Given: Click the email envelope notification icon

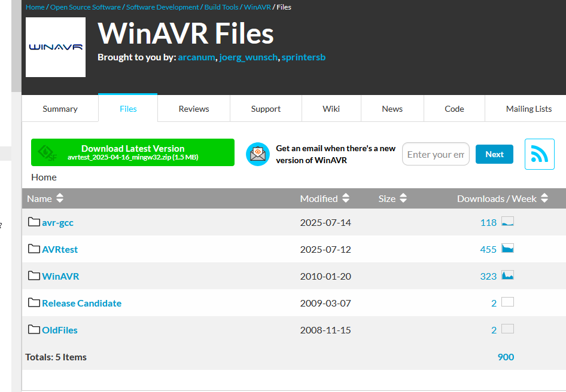Looking at the screenshot, I should 258,154.
